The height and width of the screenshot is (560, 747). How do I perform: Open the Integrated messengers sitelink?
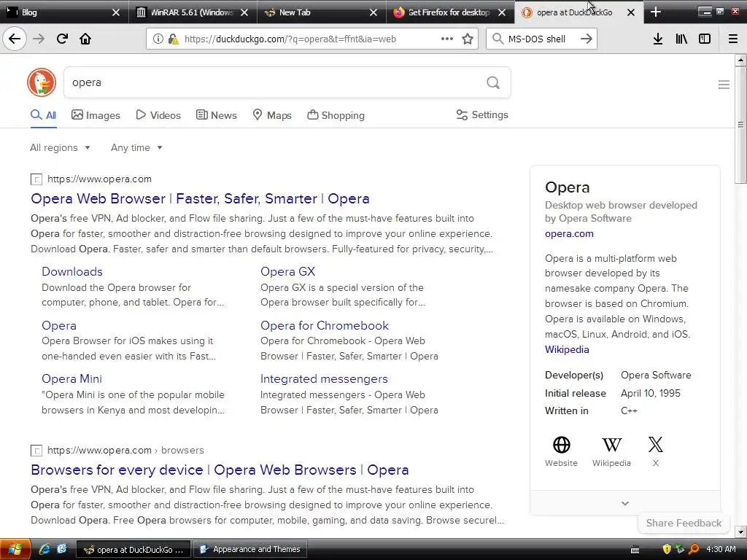[x=324, y=379]
